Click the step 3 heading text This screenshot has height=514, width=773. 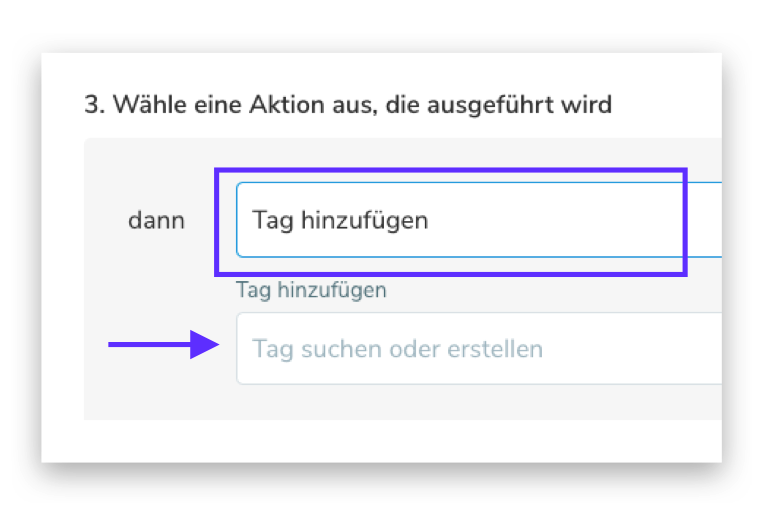[347, 104]
